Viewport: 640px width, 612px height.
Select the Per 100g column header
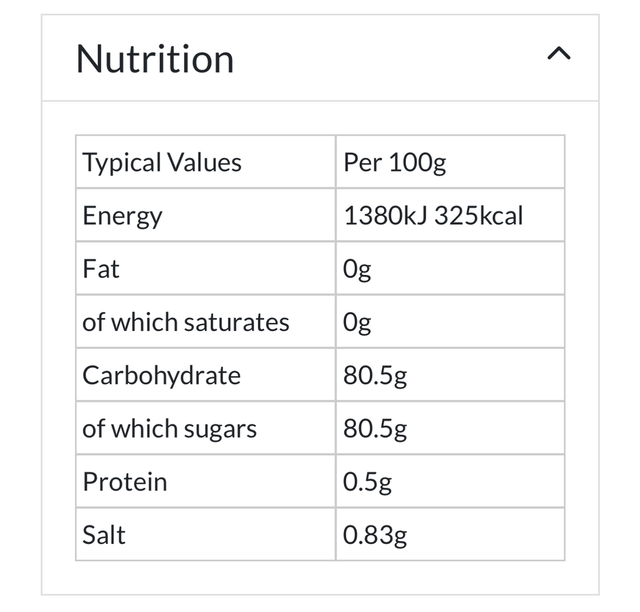394,162
